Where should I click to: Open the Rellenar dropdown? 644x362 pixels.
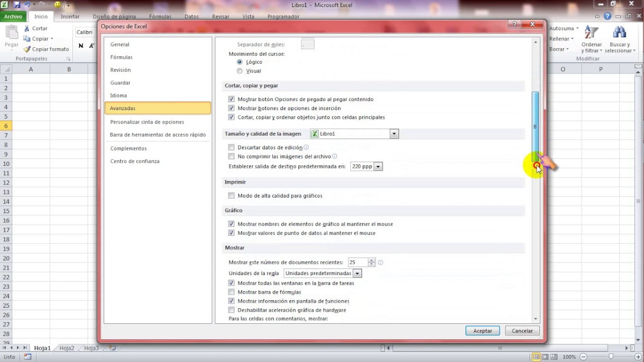point(573,39)
